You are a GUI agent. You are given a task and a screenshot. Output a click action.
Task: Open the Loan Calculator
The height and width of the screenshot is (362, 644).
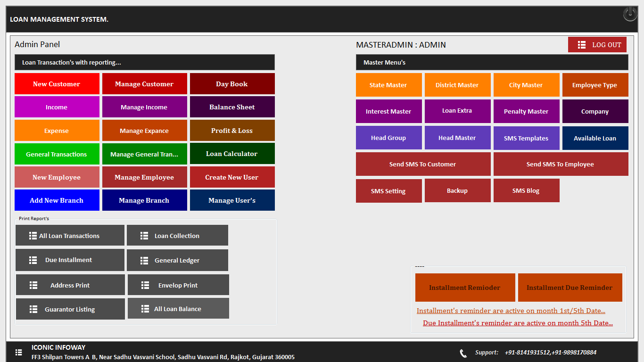point(232,154)
